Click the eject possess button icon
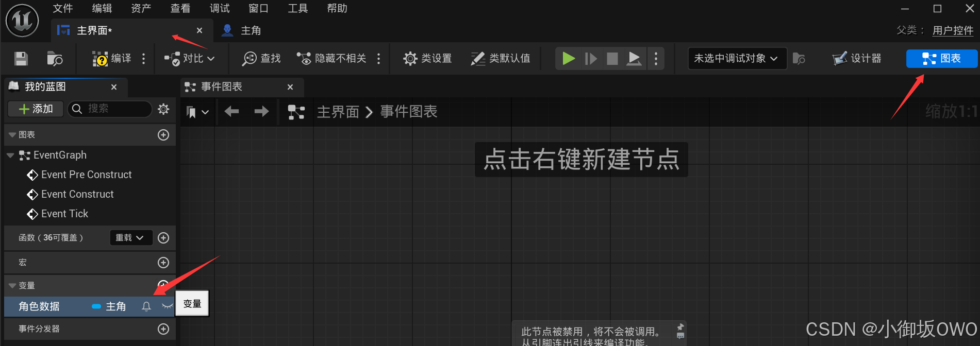The width and height of the screenshot is (980, 346). tap(634, 59)
